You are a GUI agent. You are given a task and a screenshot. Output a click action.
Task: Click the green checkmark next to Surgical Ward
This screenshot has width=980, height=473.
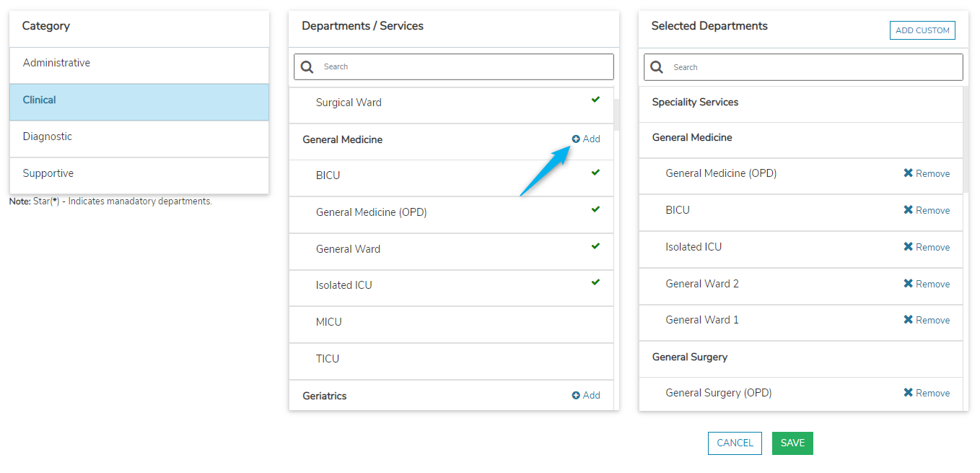click(x=595, y=100)
